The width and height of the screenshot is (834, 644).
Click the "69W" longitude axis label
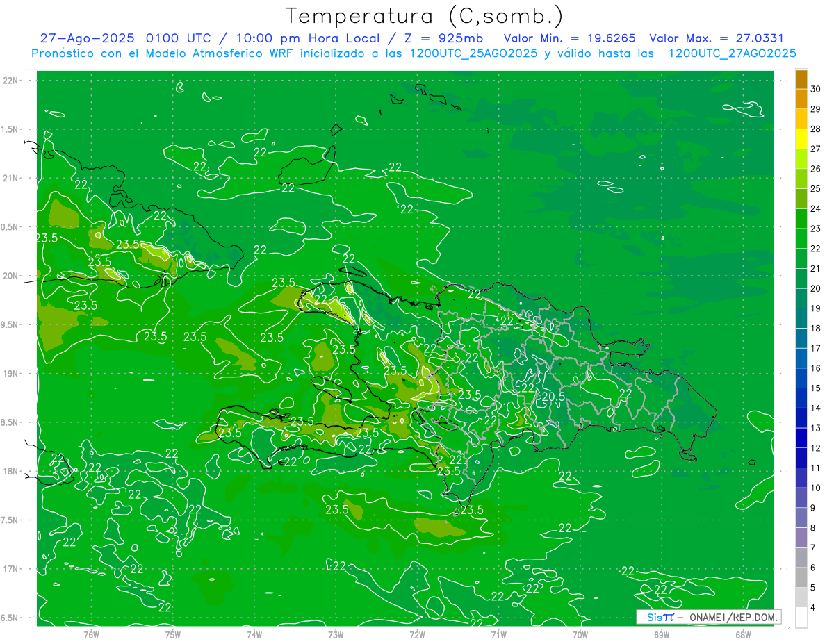661,635
